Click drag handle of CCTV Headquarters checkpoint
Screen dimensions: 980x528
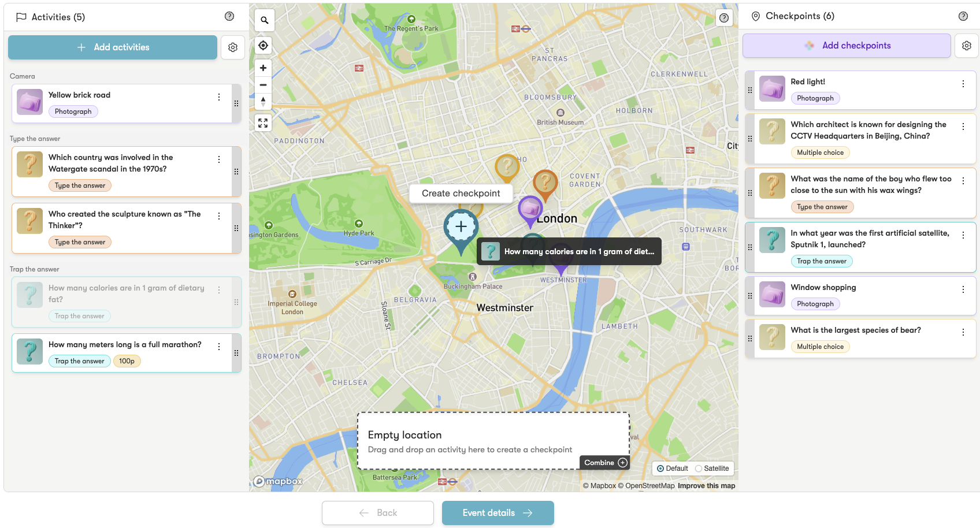[750, 139]
